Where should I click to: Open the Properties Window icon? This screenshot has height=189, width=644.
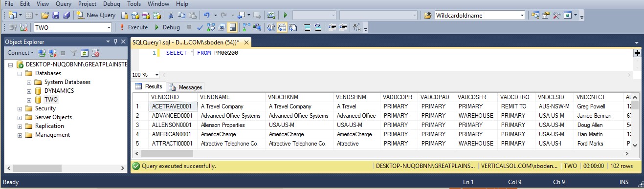coord(546,15)
